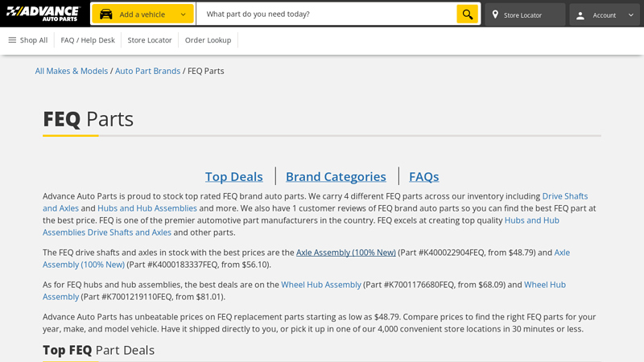Open first Wheel Hub Assembly link
Screen dimensions: 644x362
click(320, 285)
